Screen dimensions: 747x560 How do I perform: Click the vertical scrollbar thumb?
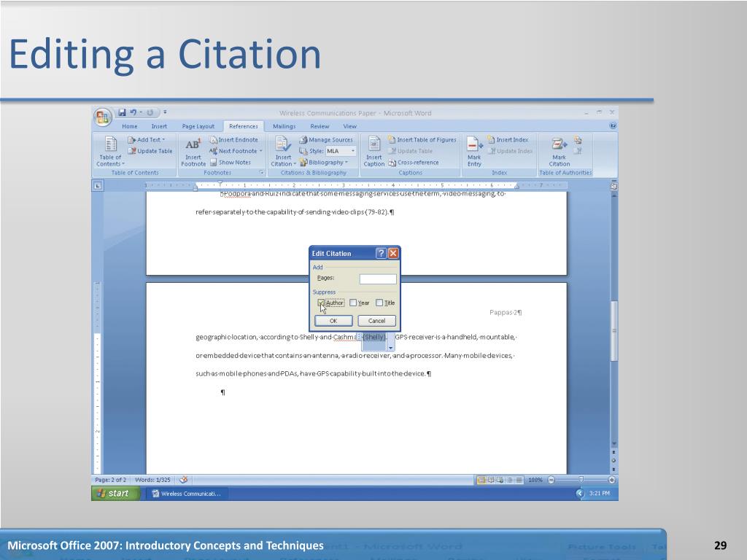[x=614, y=332]
